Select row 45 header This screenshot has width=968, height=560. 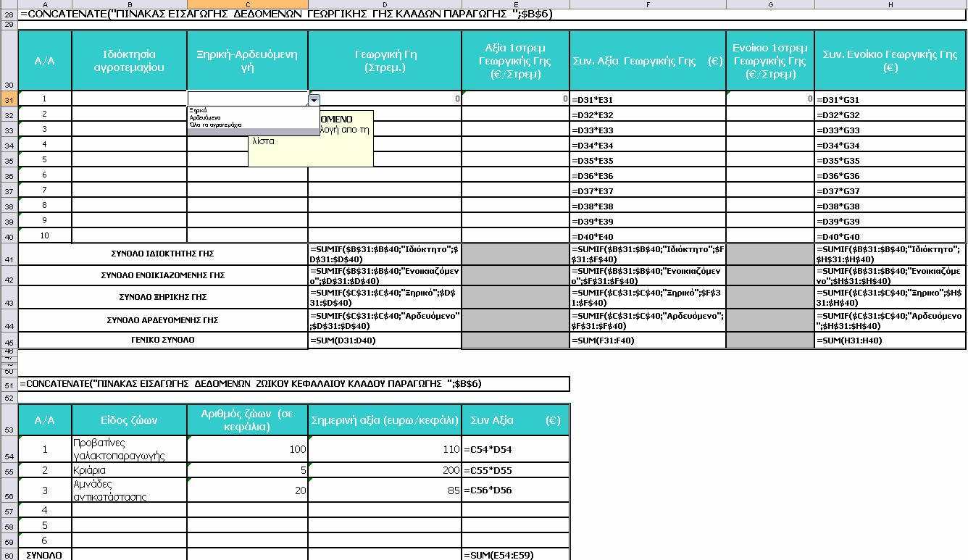tap(9, 340)
